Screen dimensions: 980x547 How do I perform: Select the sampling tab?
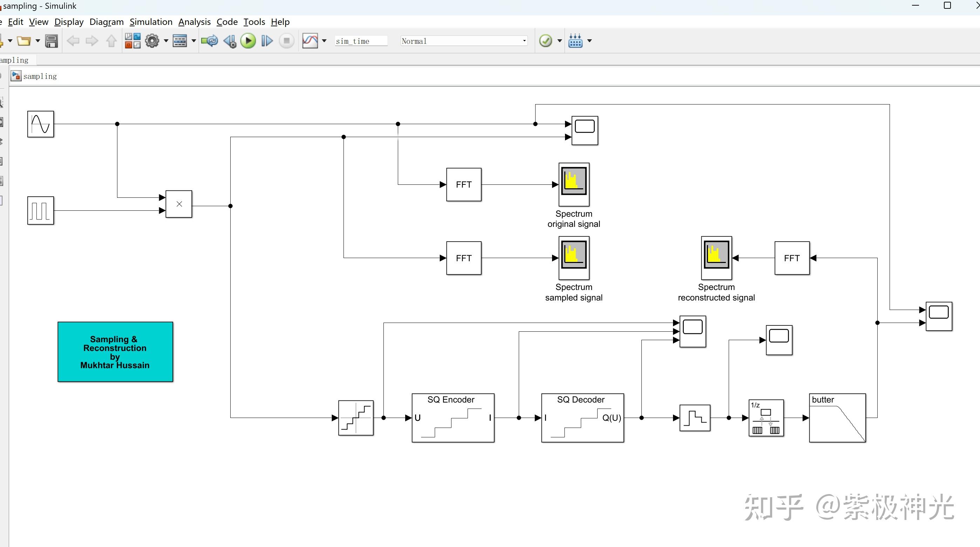[x=14, y=60]
